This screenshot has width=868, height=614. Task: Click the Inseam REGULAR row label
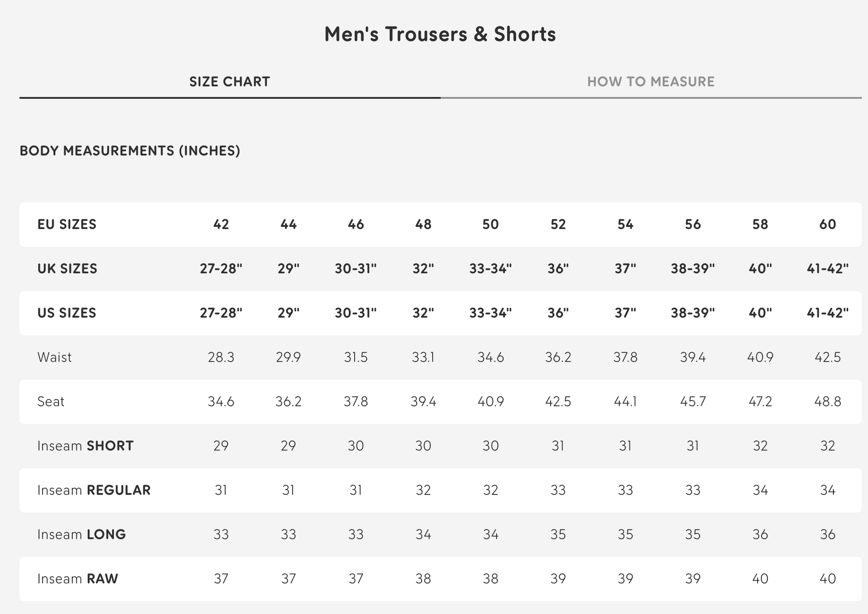(94, 491)
